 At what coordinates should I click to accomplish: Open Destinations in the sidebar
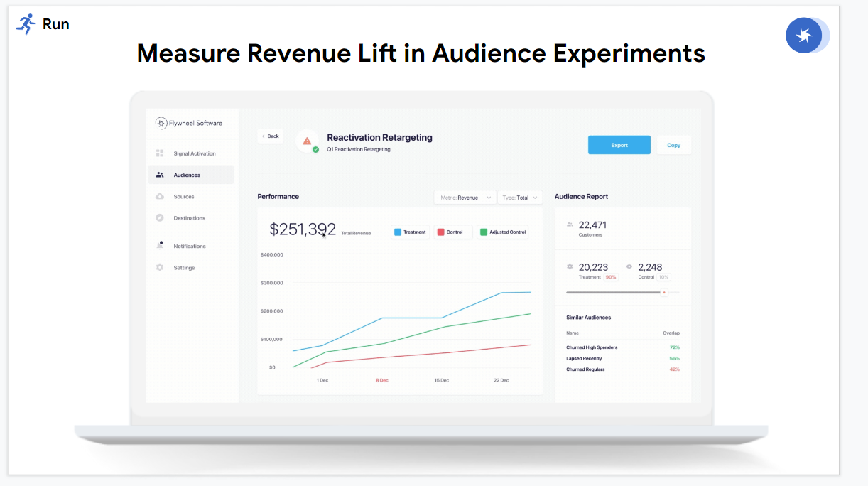click(x=189, y=218)
